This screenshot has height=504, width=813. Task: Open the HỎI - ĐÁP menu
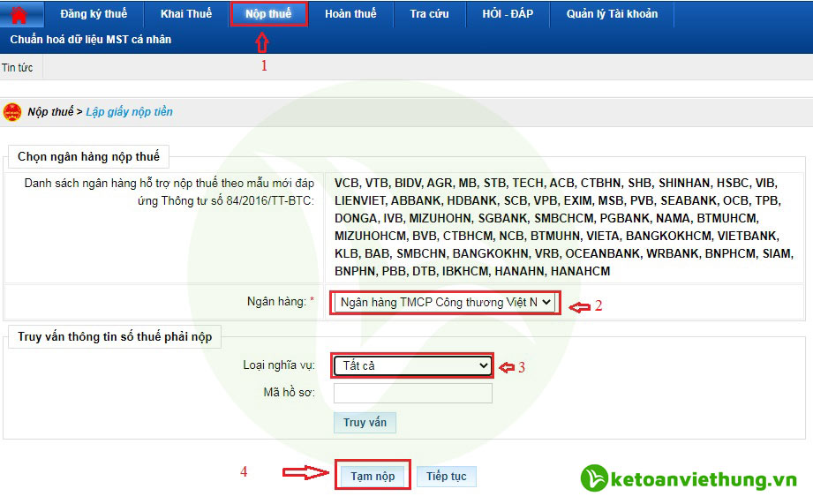coord(508,14)
